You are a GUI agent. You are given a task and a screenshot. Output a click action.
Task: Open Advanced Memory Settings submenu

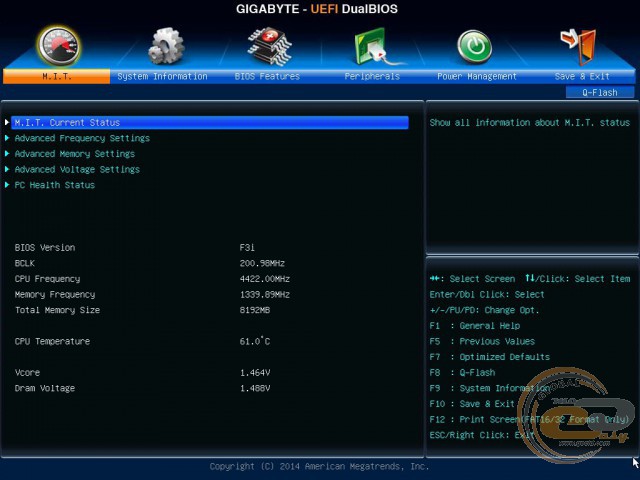click(x=75, y=154)
